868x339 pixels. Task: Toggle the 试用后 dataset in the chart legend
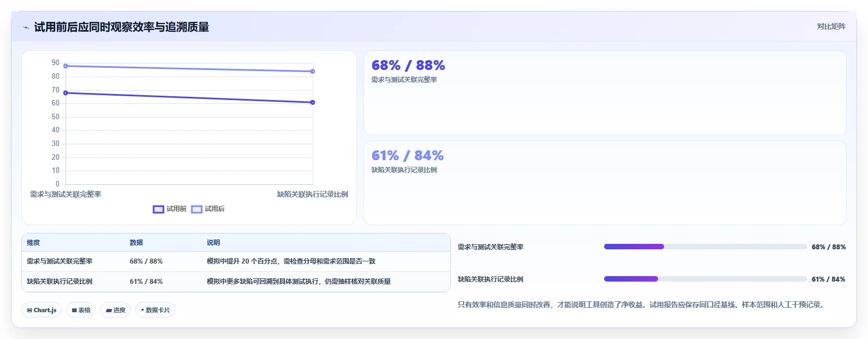(208, 209)
